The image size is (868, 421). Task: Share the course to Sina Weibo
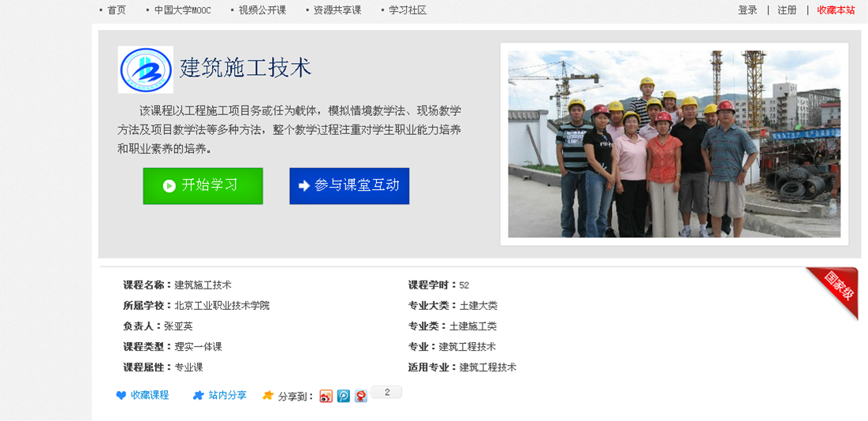326,396
